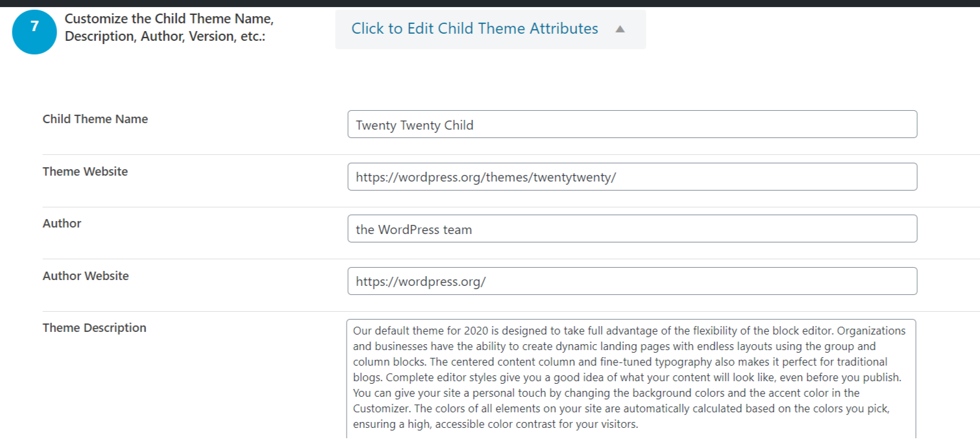Click the "Theme Description" label
This screenshot has height=448, width=980.
95,327
